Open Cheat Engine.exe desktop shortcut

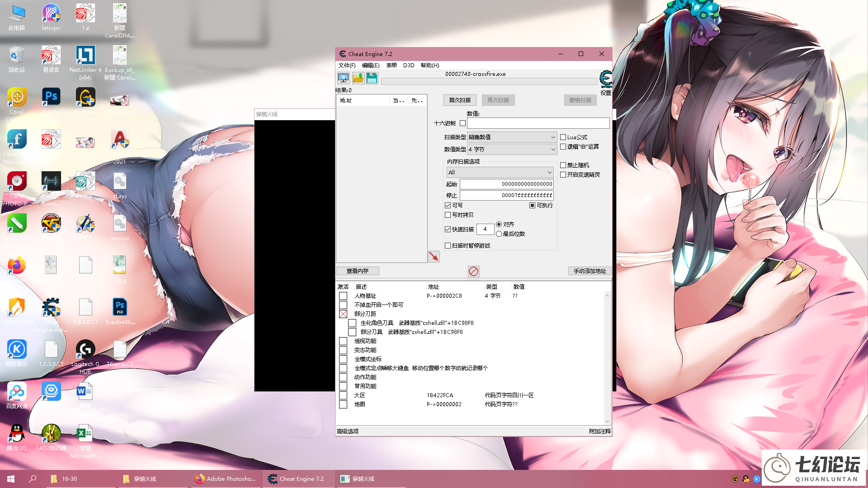tap(51, 315)
